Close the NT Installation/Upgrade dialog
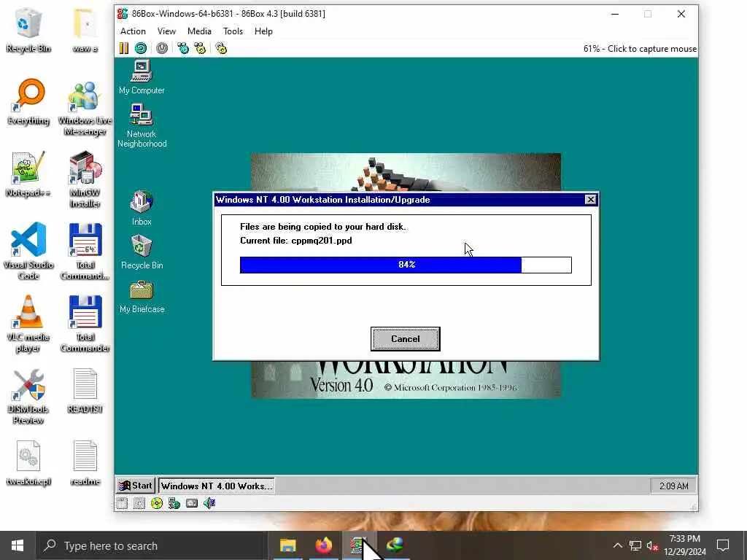 click(x=590, y=200)
